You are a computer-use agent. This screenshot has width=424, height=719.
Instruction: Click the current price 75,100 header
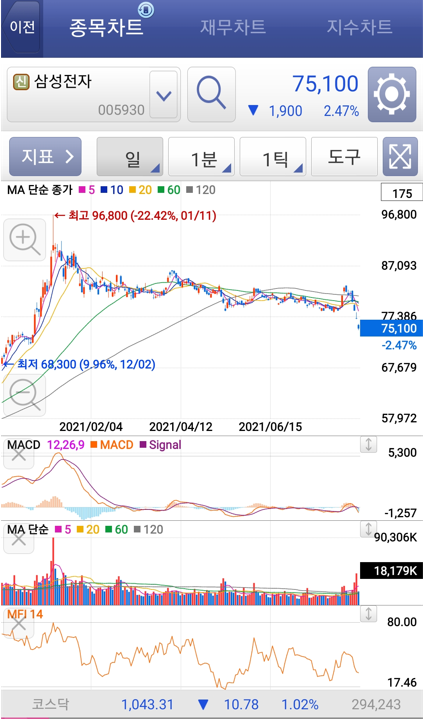click(x=325, y=84)
